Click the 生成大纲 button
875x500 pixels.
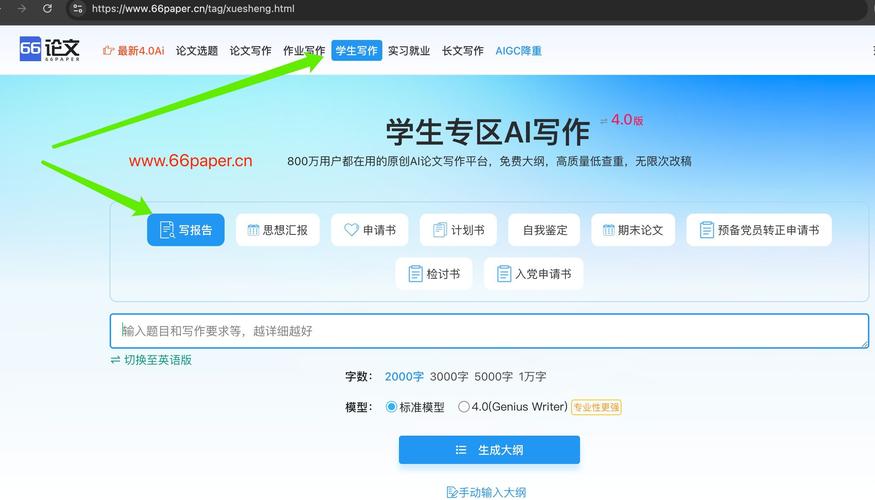[489, 450]
